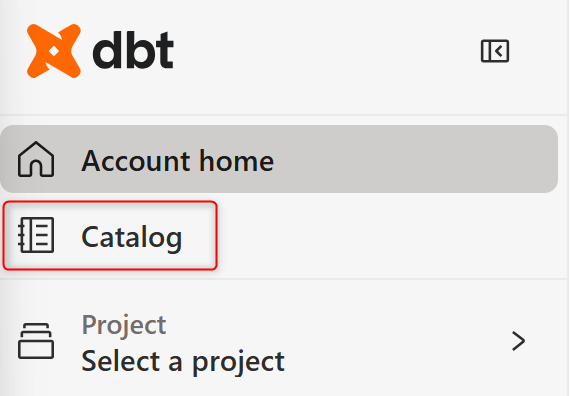571x396 pixels.
Task: Click the empty right side of Account home
Action: [x=415, y=159]
